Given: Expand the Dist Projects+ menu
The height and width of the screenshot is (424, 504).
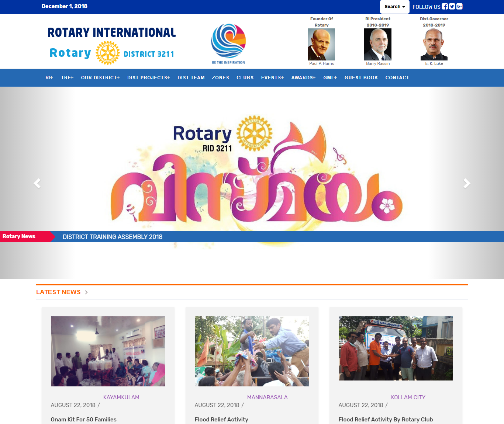Looking at the screenshot, I should [x=149, y=78].
